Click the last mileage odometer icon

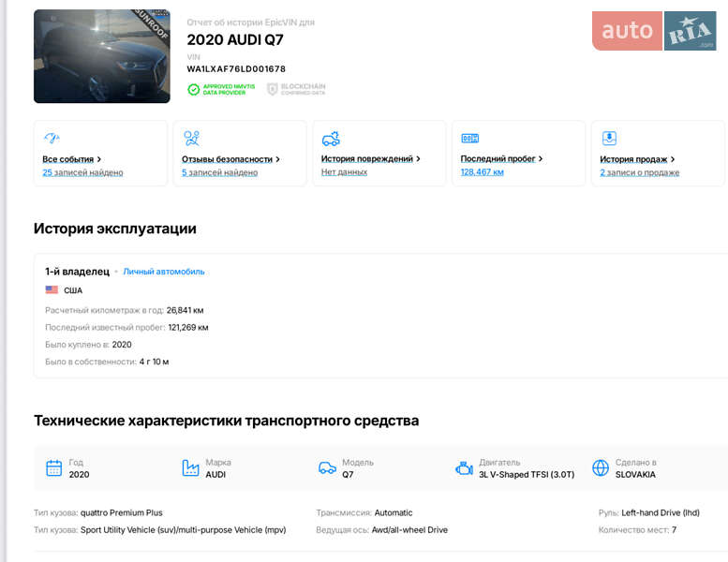coord(469,139)
